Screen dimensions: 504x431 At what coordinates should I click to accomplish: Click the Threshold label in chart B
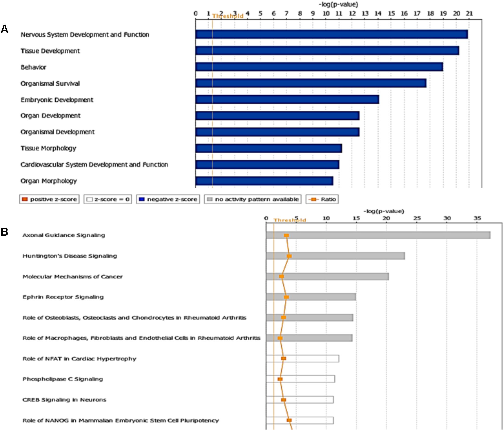tap(290, 220)
